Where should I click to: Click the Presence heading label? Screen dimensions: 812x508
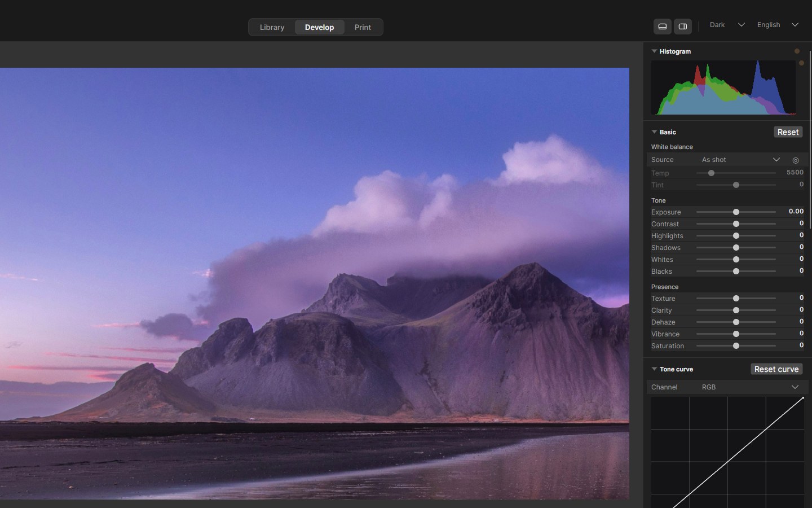(x=665, y=287)
